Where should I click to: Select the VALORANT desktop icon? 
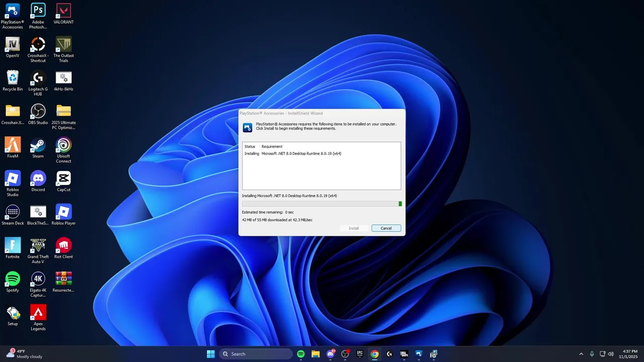point(63,14)
